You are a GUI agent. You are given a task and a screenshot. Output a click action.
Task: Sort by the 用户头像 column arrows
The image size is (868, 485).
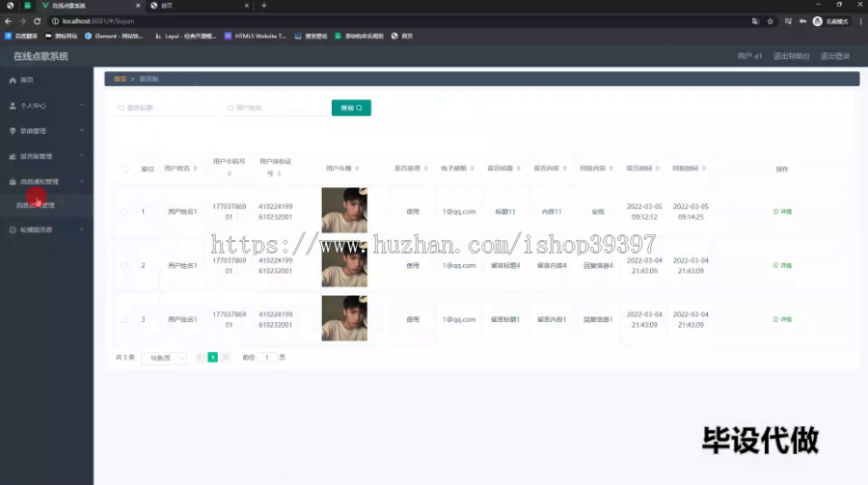tap(357, 169)
